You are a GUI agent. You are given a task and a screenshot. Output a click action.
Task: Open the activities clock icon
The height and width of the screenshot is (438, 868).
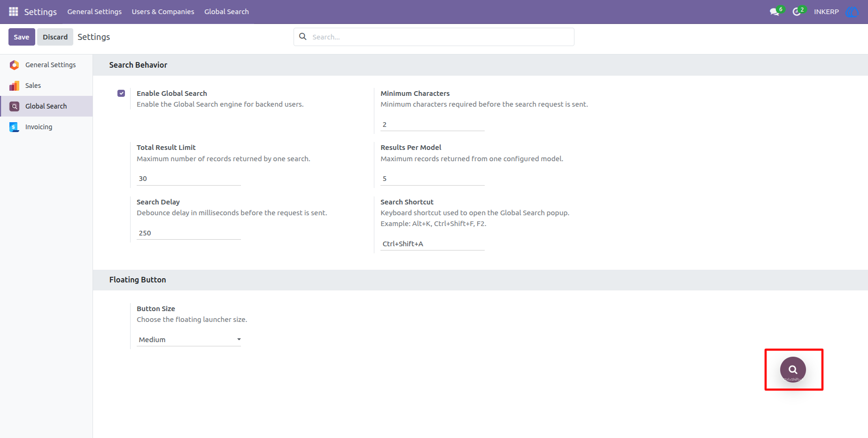pyautogui.click(x=797, y=12)
